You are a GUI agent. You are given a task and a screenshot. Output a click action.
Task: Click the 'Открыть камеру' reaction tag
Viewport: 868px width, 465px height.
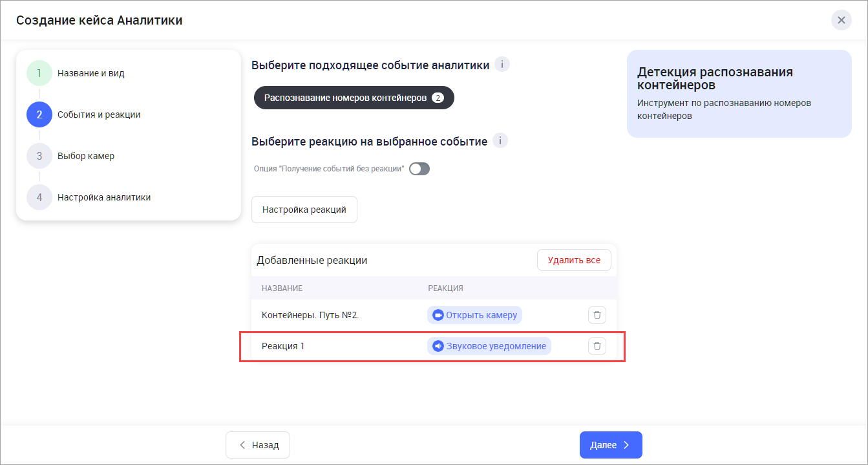[x=482, y=315]
